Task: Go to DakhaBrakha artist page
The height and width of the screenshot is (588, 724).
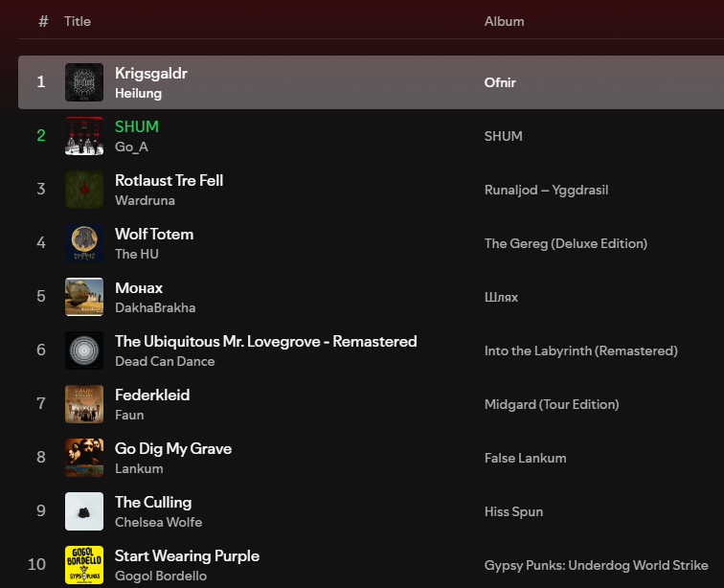Action: pyautogui.click(x=155, y=307)
